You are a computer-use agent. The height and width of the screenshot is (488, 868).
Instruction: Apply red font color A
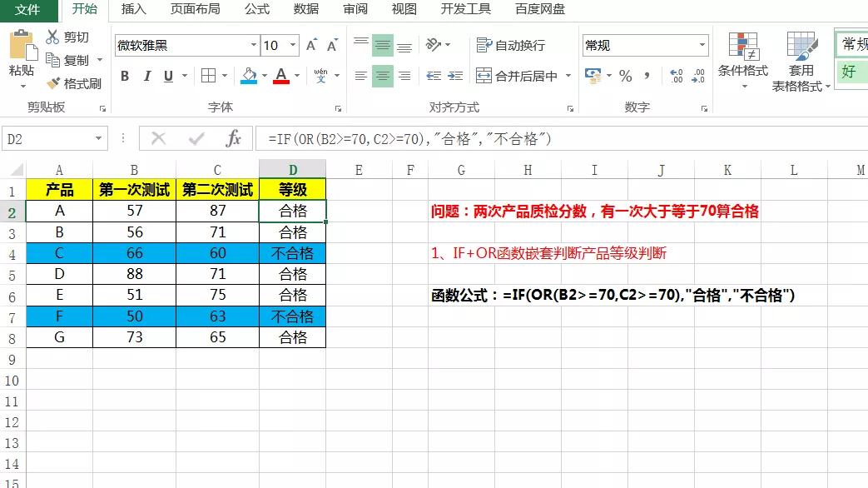(281, 76)
